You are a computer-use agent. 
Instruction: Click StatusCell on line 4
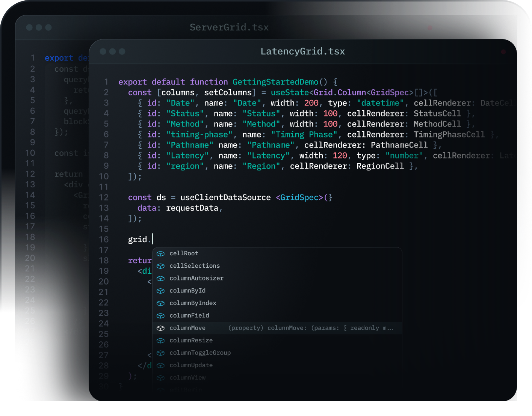(437, 113)
